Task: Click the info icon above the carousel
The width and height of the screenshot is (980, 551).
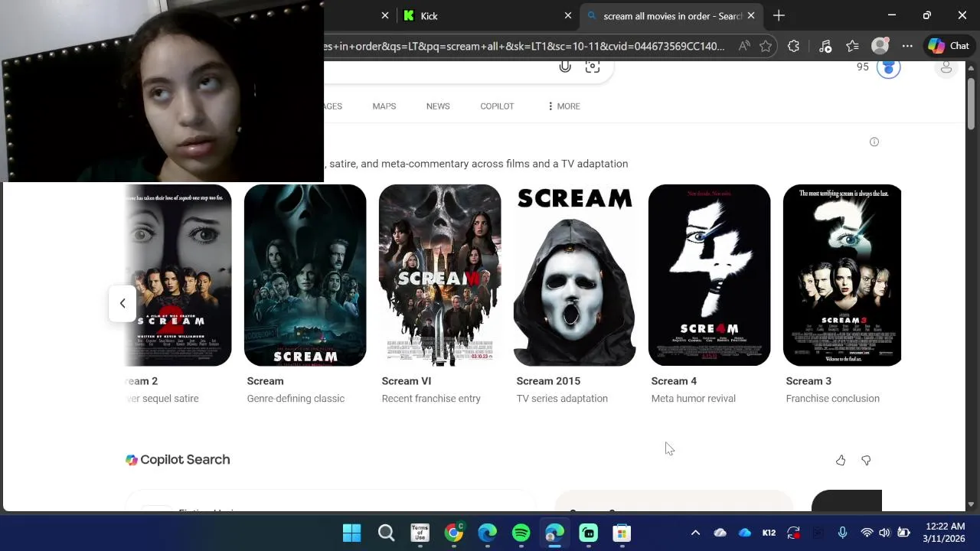Action: coord(874,142)
